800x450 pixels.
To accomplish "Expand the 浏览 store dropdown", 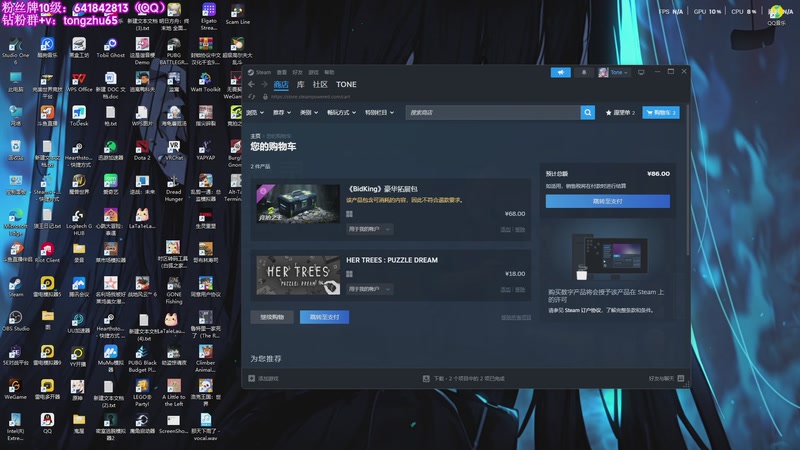I will [x=255, y=112].
